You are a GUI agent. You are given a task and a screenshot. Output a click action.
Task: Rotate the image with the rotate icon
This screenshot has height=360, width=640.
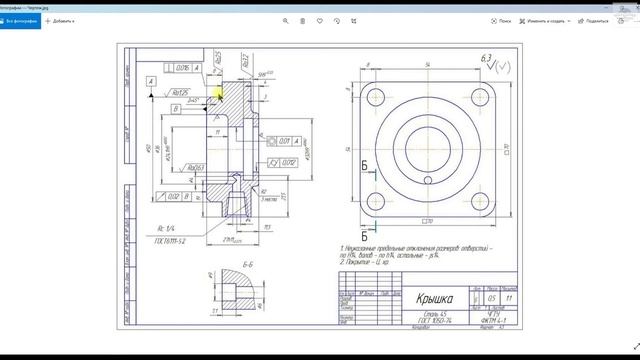[x=337, y=21]
